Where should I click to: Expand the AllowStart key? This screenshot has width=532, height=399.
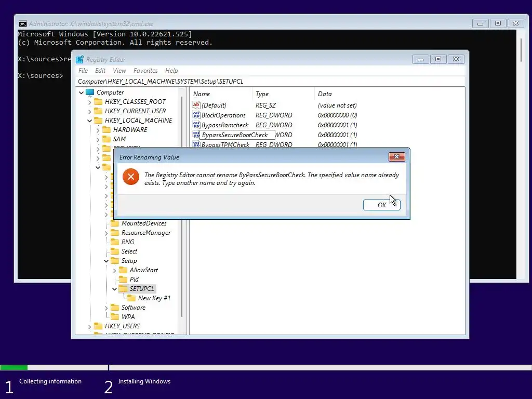(x=115, y=270)
